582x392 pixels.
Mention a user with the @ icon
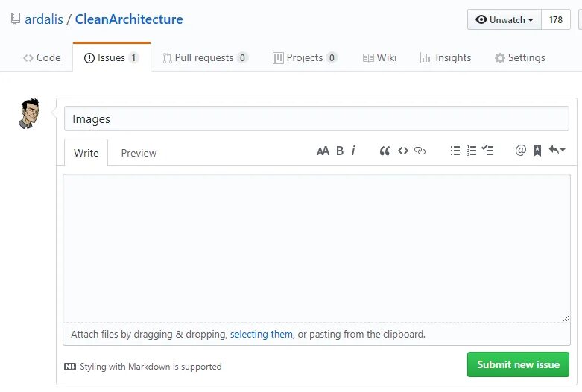pyautogui.click(x=520, y=151)
